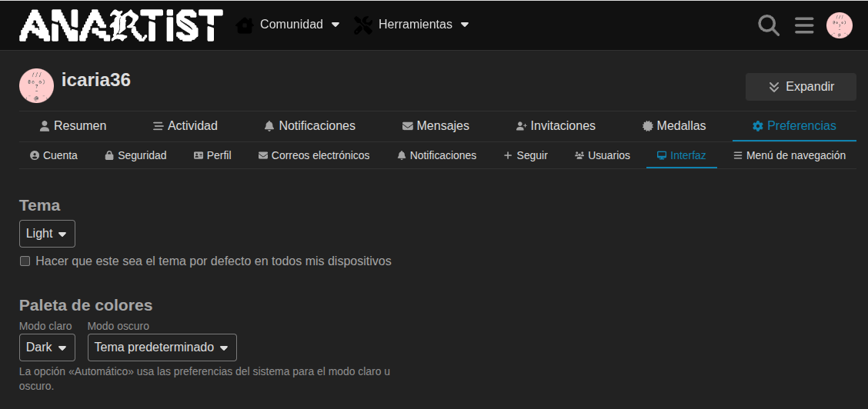868x409 pixels.
Task: Switch to the Resumen tab
Action: pyautogui.click(x=72, y=125)
